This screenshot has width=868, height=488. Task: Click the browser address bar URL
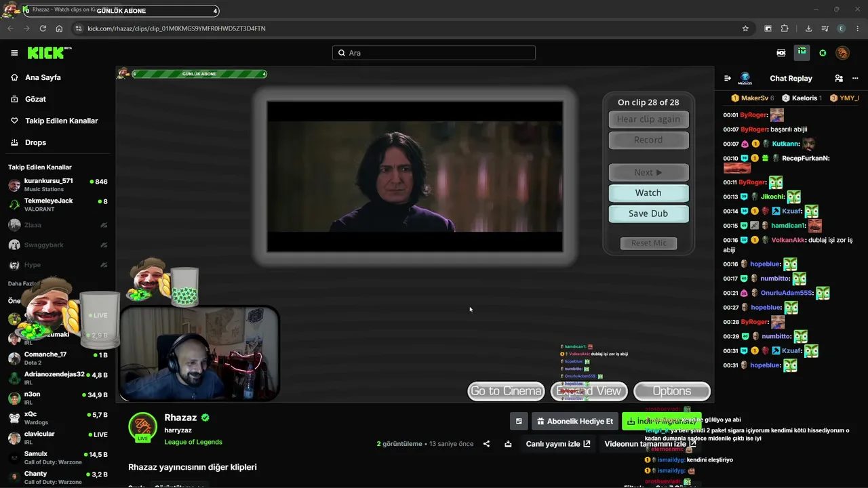[x=176, y=28]
